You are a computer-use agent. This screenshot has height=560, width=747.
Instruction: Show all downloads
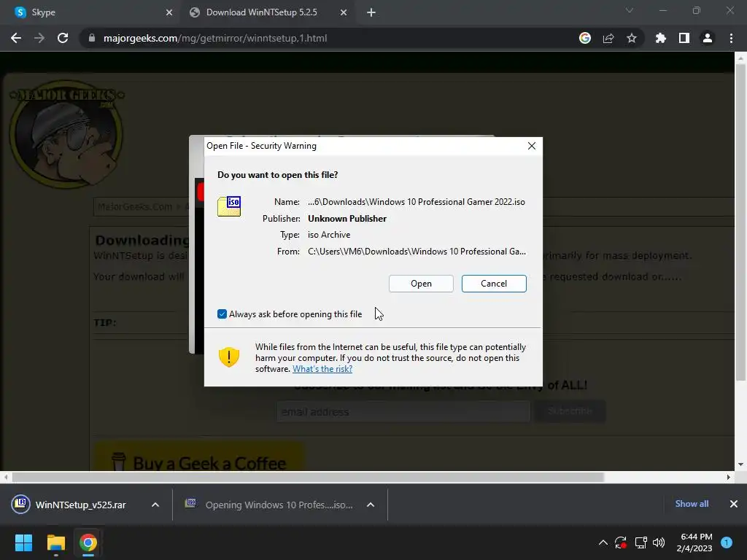pos(692,504)
